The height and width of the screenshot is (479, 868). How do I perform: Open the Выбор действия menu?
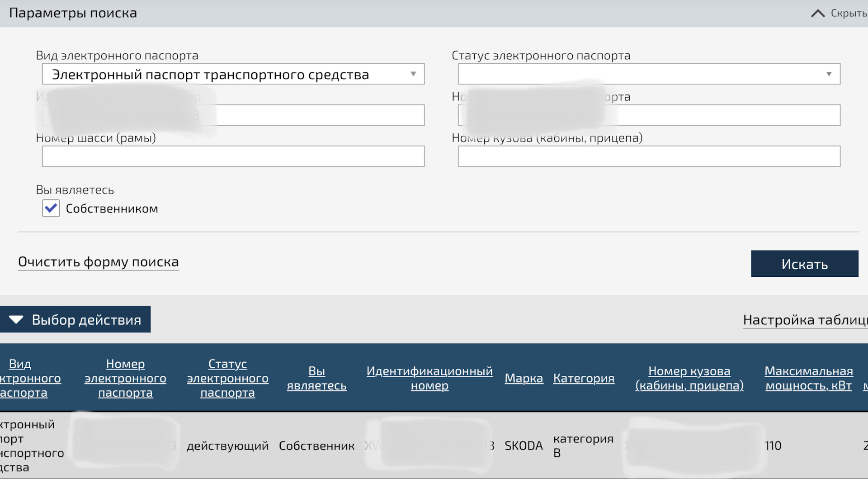75,320
